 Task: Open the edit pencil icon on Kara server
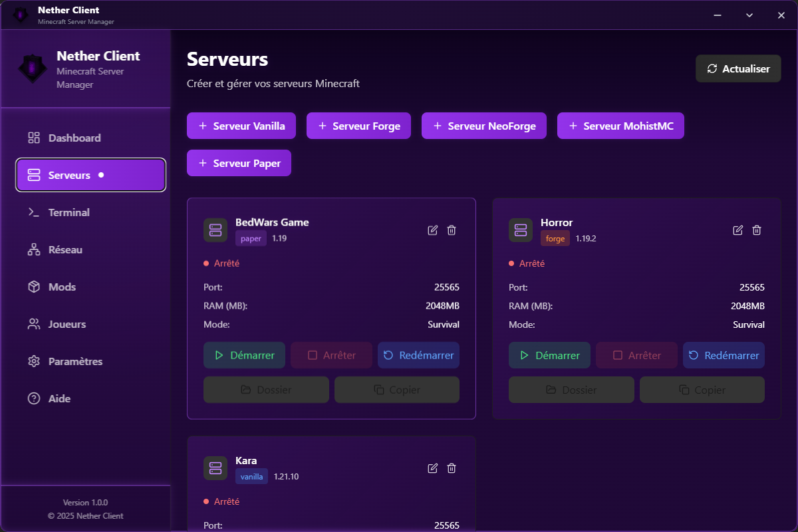point(432,468)
